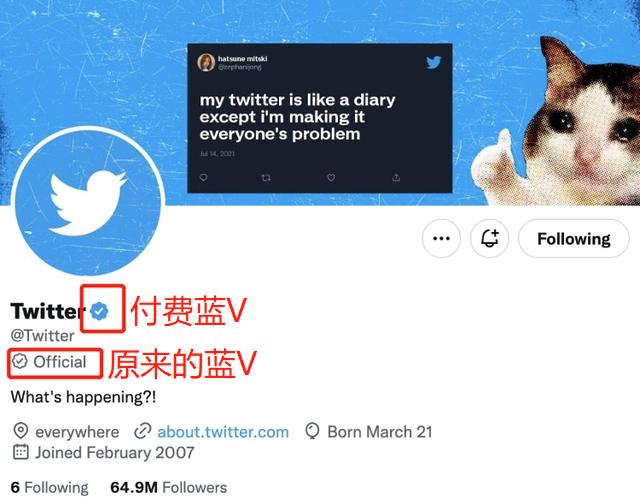Click the Twitter bird logo in banner tweet
The image size is (640, 498).
[x=433, y=62]
